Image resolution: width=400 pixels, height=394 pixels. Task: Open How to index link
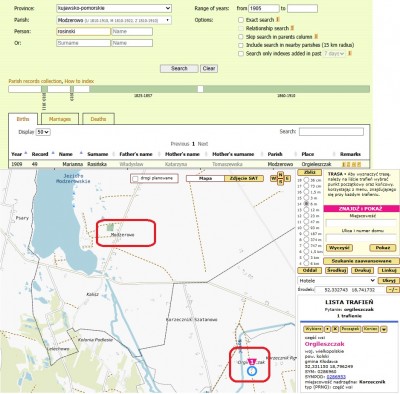[x=79, y=81]
